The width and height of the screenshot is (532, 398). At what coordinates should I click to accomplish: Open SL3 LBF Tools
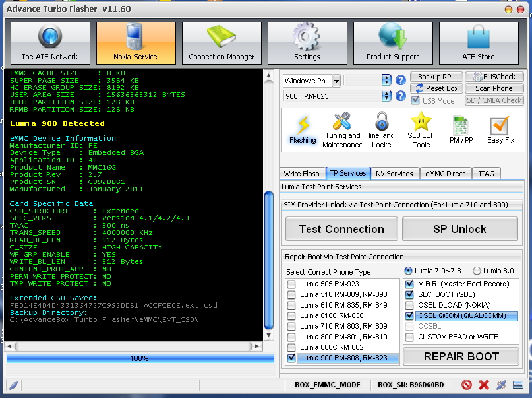[421, 130]
